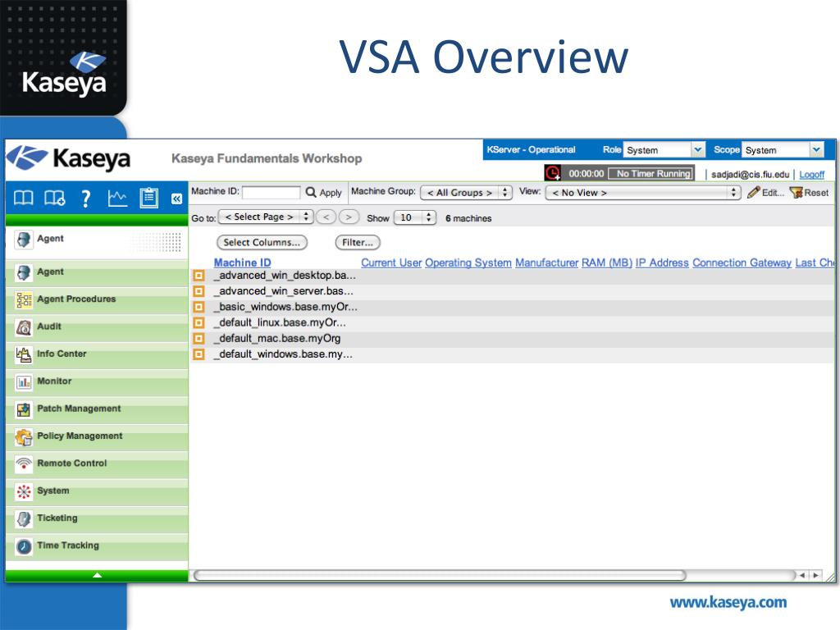
Task: Click the No Timer Running box
Action: coord(651,174)
